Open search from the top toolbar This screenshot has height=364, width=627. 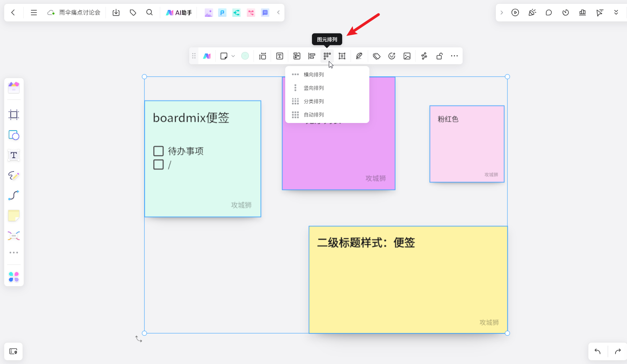tap(149, 12)
